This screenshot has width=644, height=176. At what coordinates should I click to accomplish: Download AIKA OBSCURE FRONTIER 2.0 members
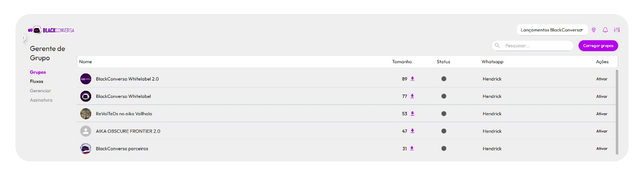pyautogui.click(x=412, y=131)
